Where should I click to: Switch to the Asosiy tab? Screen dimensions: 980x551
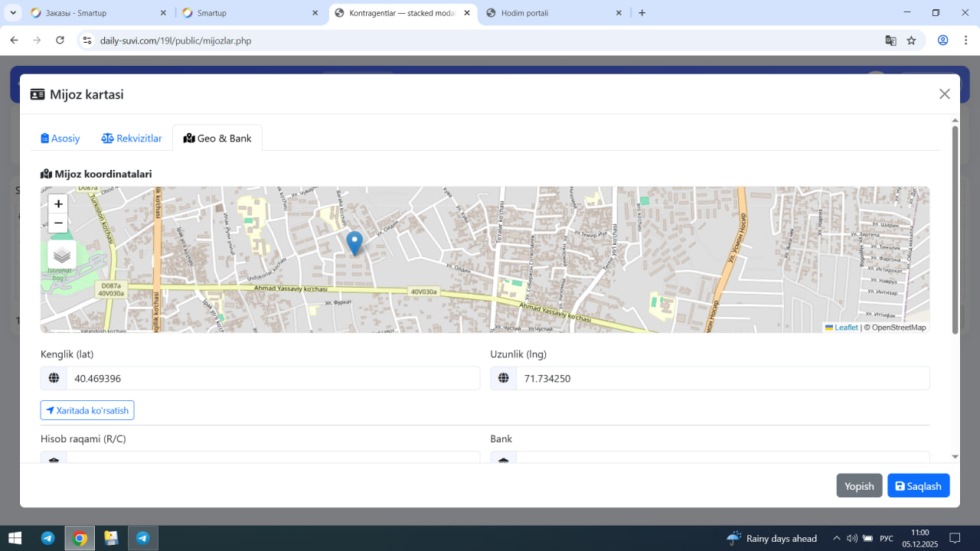pos(60,139)
